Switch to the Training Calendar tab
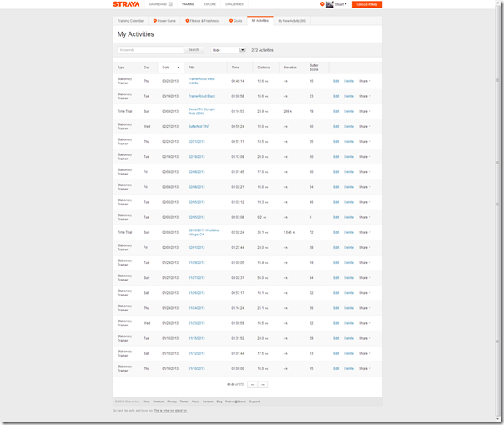Screen dimensions: 504x425 [x=130, y=21]
